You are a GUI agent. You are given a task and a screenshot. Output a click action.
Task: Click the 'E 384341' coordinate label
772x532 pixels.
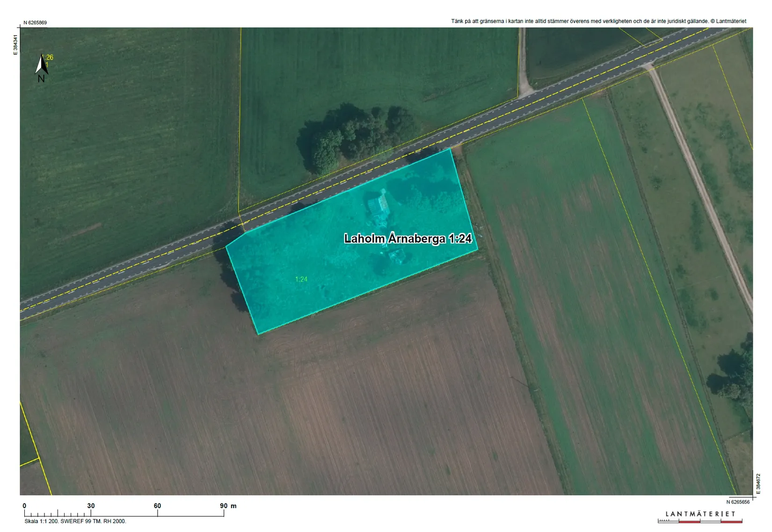15,45
